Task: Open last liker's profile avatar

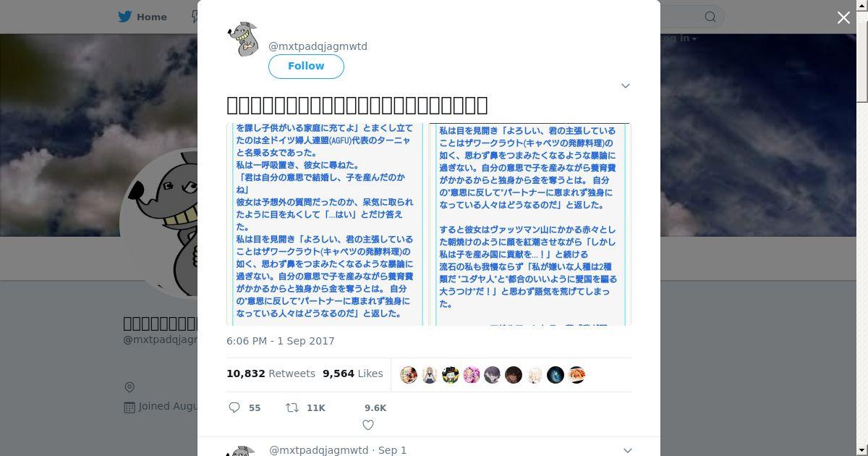Action: 576,375
